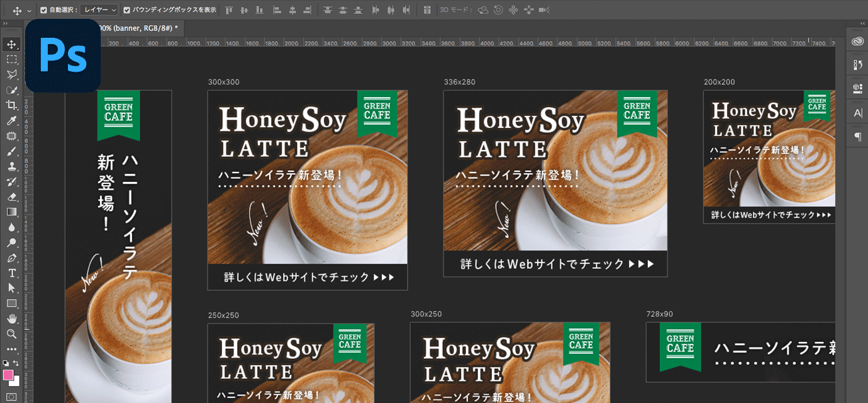The image size is (868, 403).
Task: Align top edges in options bar
Action: [229, 10]
